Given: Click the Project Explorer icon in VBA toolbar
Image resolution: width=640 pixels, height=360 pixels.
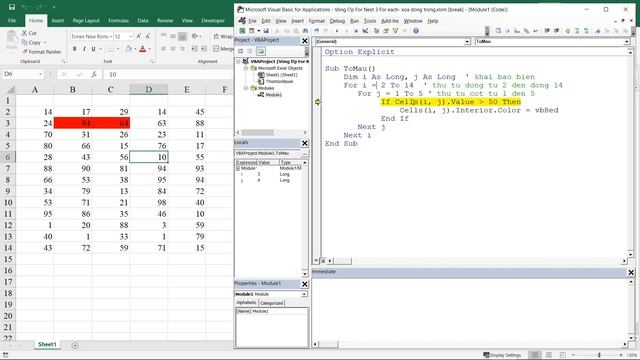Looking at the screenshot, I should [376, 31].
